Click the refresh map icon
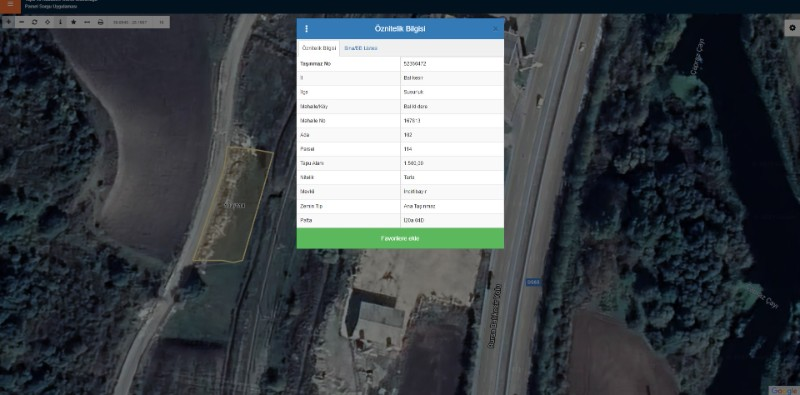 tap(35, 22)
